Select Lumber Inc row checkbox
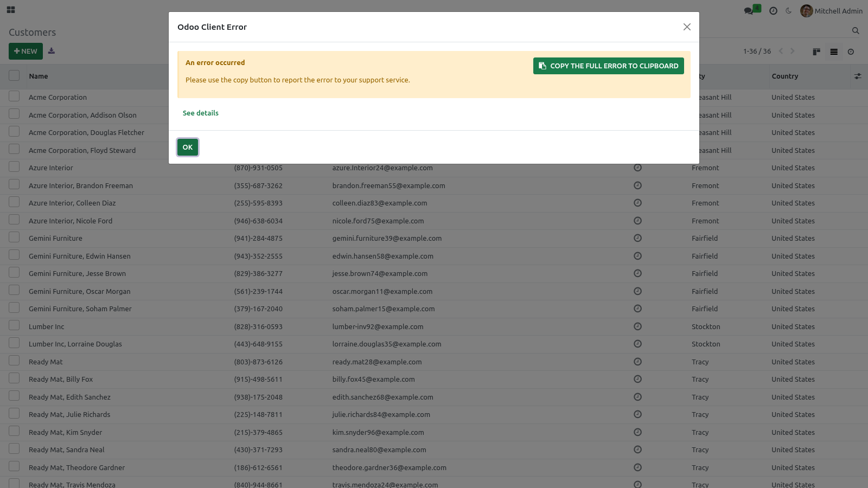Viewport: 868px width, 488px height. pyautogui.click(x=14, y=326)
